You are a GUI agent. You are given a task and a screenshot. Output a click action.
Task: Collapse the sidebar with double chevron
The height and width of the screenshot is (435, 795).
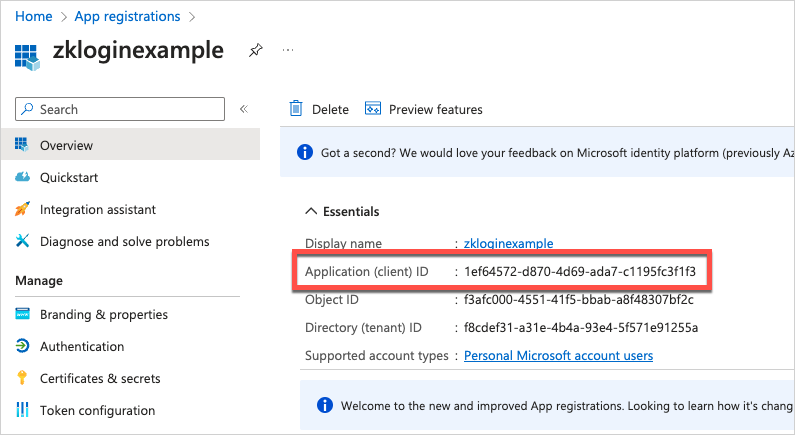click(243, 109)
